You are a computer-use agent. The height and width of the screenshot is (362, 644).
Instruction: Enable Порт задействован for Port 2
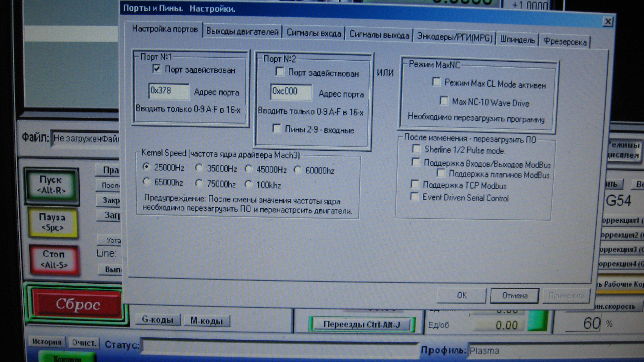tap(280, 72)
